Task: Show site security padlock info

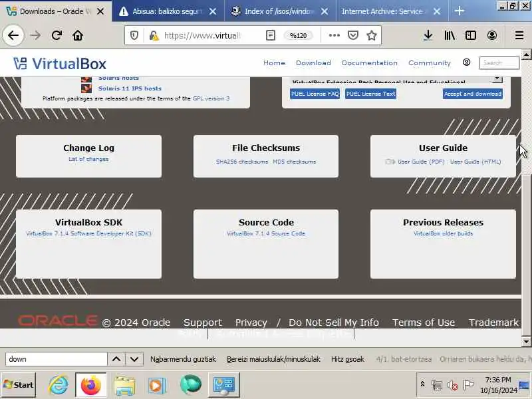Action: point(154,35)
